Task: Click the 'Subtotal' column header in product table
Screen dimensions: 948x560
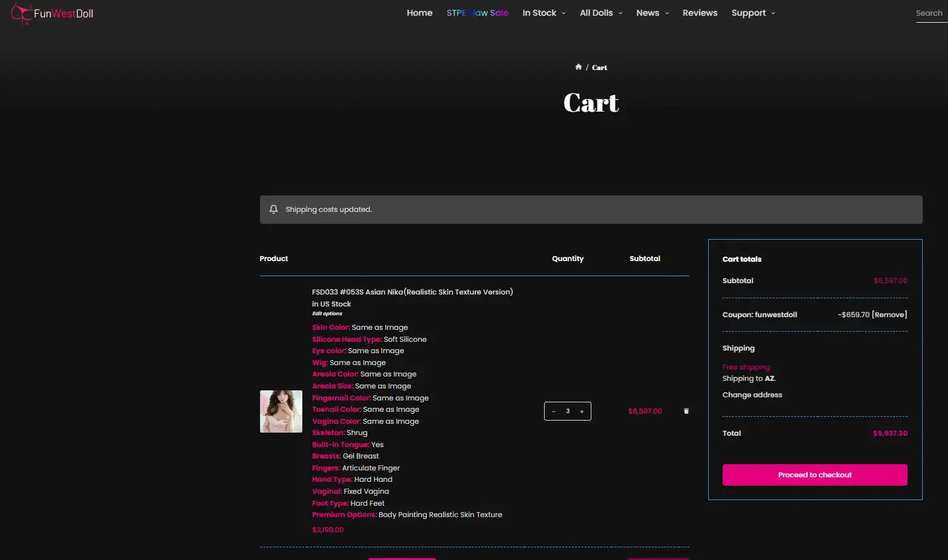Action: click(x=645, y=259)
